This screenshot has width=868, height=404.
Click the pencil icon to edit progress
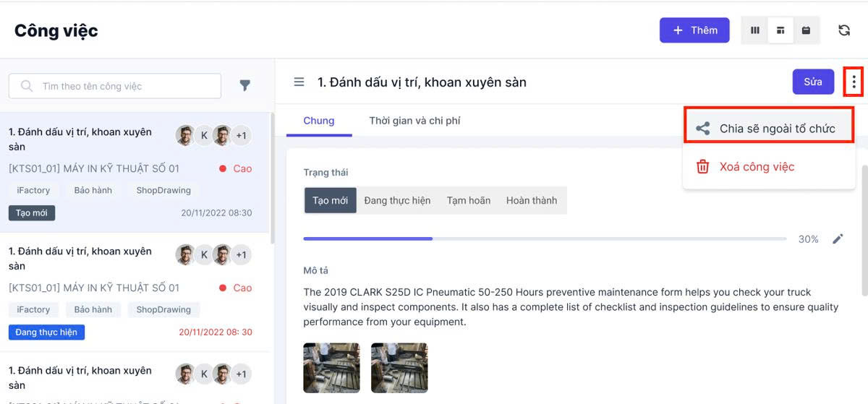(x=838, y=239)
